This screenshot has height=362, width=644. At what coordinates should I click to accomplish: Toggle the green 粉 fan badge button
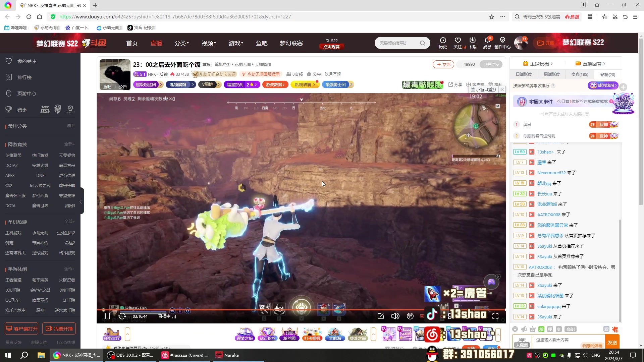tap(541, 329)
